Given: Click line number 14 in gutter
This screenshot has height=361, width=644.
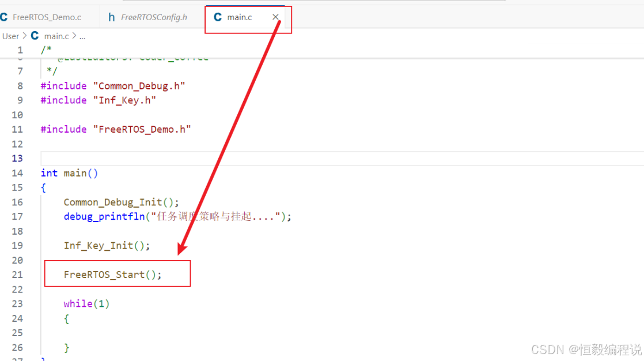Looking at the screenshot, I should (17, 173).
